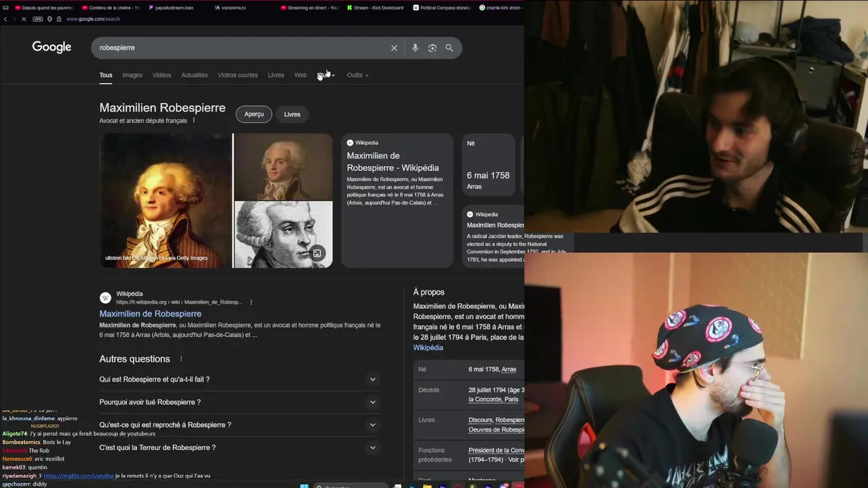Expand 'Qui est Robespierre et qu'a-t-il fait ?'

pos(239,380)
